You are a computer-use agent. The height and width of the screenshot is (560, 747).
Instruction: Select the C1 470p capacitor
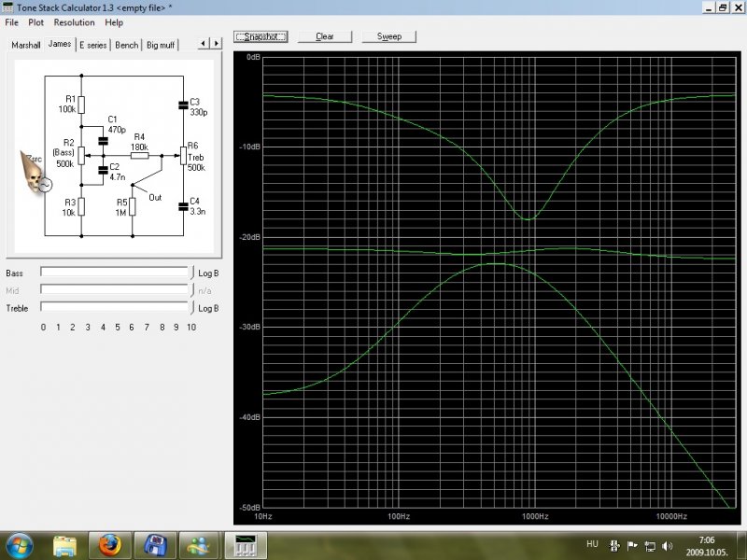tap(103, 141)
